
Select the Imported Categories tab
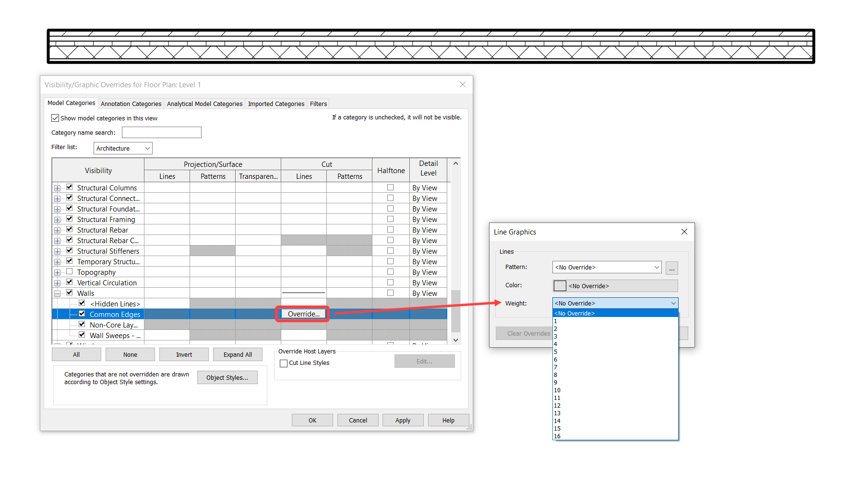pos(276,104)
